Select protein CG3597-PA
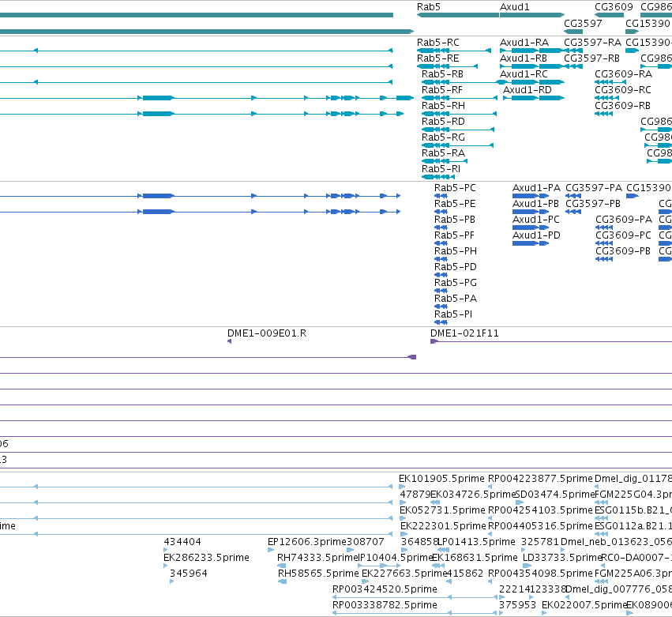This screenshot has height=617, width=672. [x=594, y=188]
